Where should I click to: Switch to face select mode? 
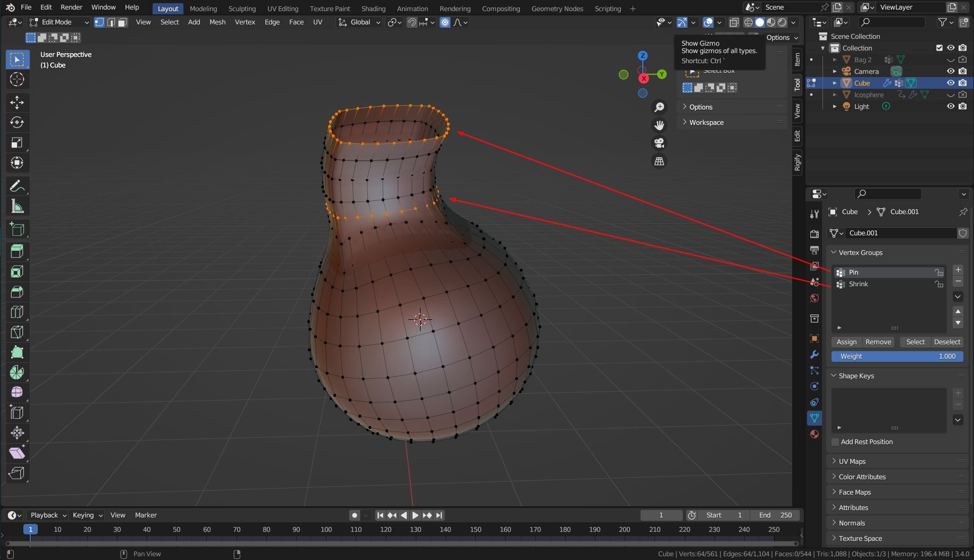pyautogui.click(x=122, y=22)
